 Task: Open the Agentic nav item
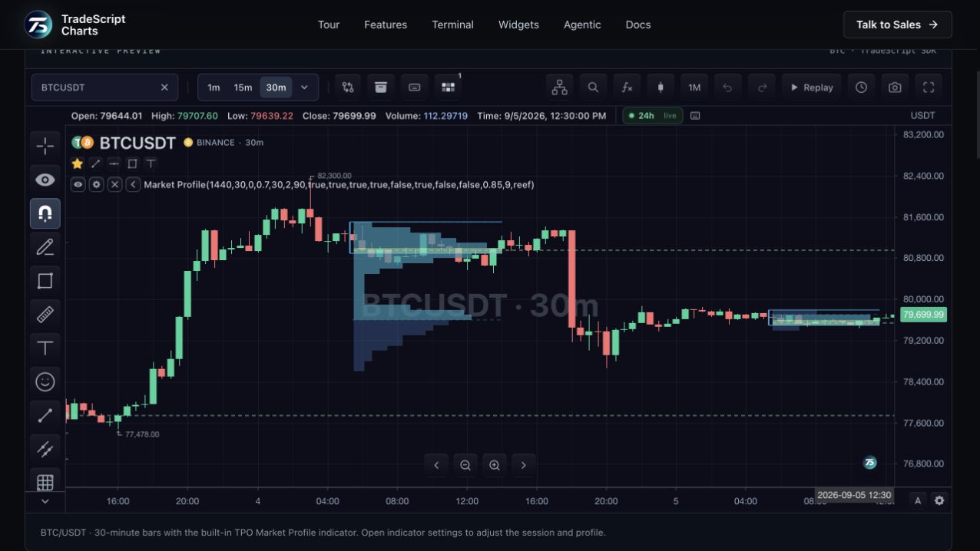pyautogui.click(x=582, y=25)
